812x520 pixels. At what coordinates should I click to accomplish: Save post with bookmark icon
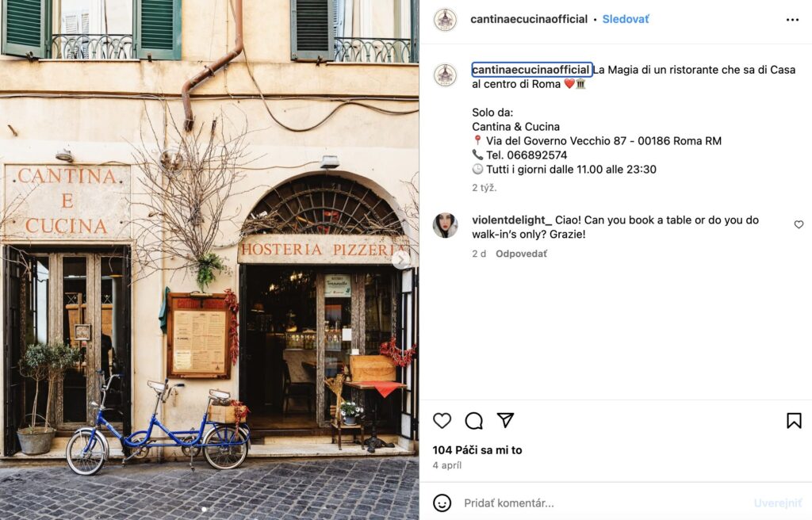794,421
